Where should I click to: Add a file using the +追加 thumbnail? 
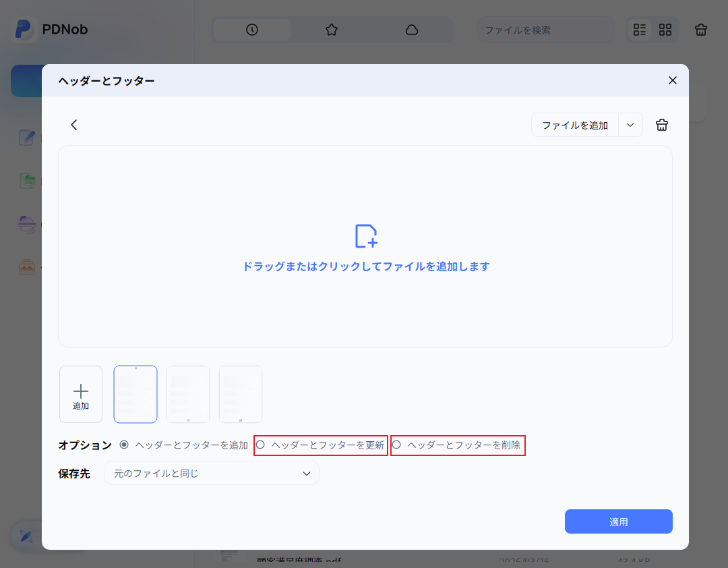tap(80, 394)
